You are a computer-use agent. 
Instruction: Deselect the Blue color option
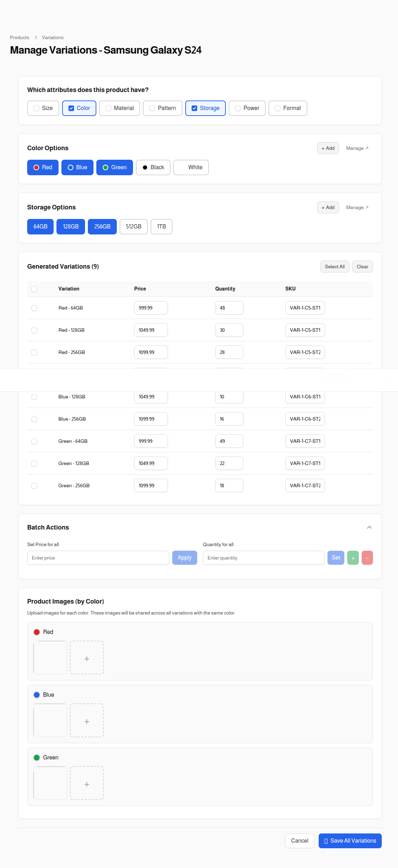coord(77,167)
